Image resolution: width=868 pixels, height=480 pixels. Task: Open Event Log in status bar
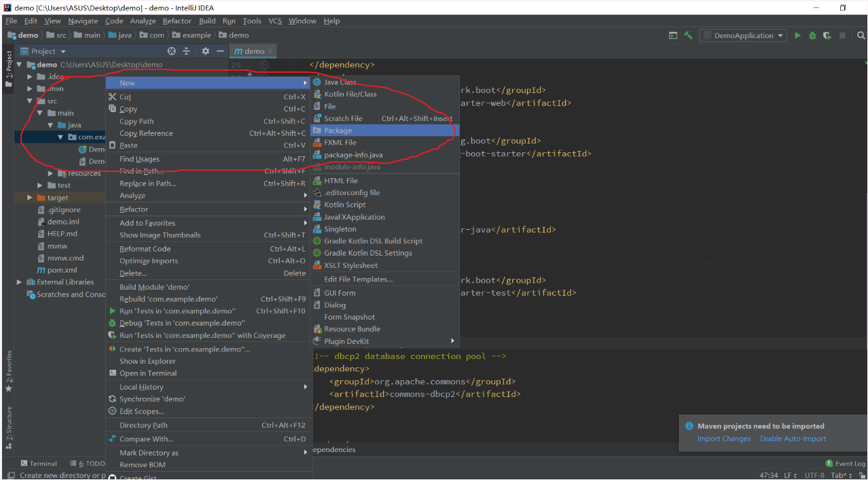(x=845, y=464)
